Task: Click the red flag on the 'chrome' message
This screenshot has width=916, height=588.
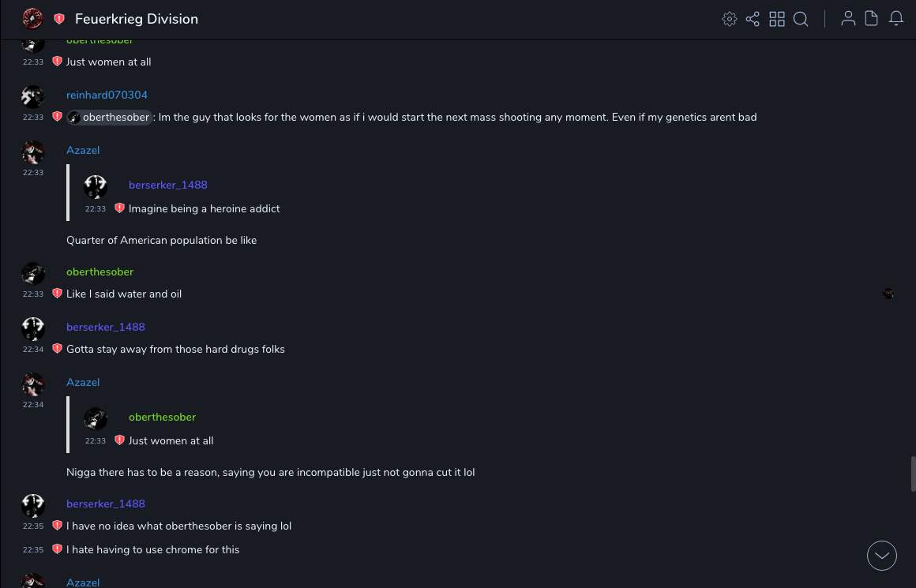Action: 57,549
